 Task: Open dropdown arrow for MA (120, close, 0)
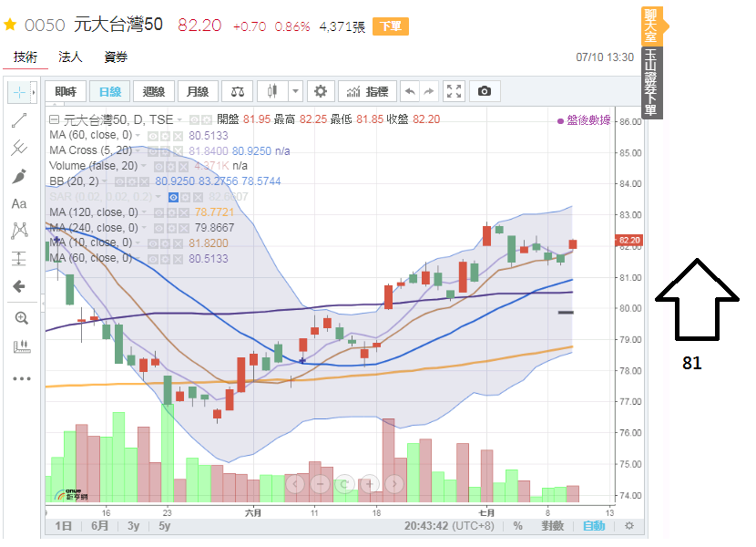[144, 212]
